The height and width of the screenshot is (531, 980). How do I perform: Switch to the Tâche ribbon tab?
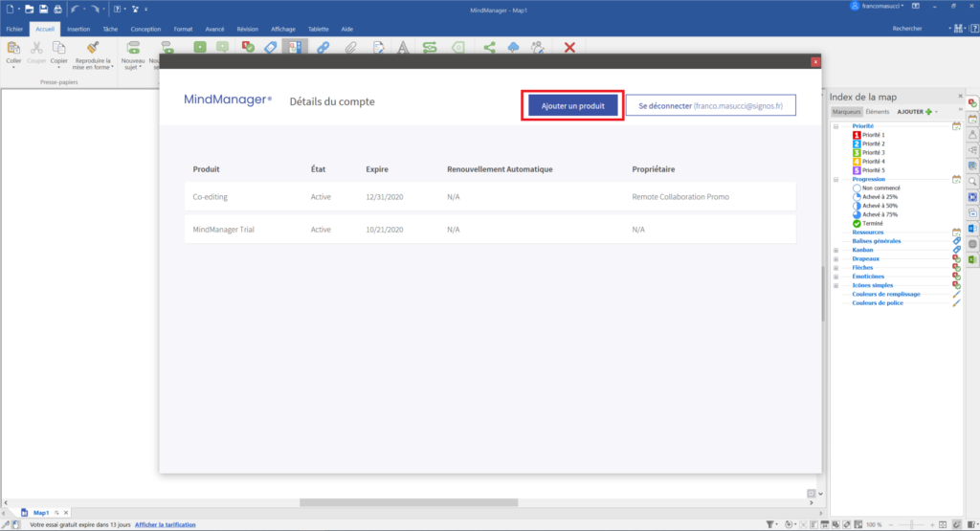click(110, 29)
